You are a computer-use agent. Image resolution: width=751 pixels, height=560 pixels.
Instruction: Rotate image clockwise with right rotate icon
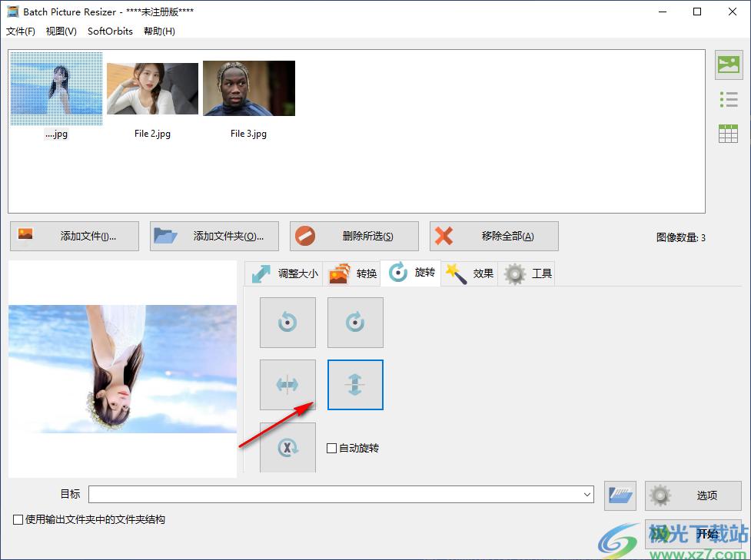pyautogui.click(x=355, y=323)
